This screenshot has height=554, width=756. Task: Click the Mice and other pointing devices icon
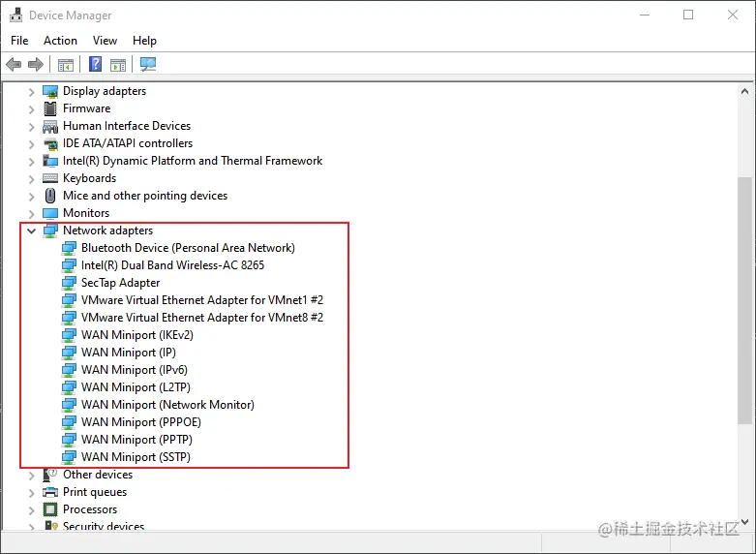(50, 196)
